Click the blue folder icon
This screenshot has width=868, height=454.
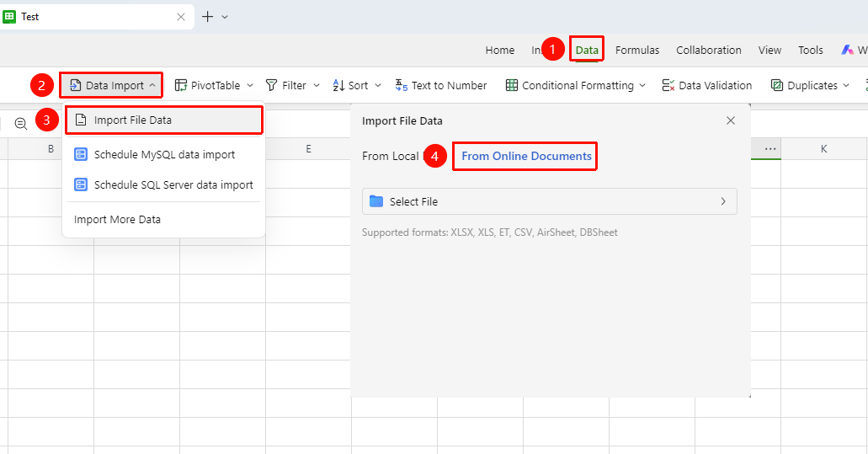[x=376, y=201]
